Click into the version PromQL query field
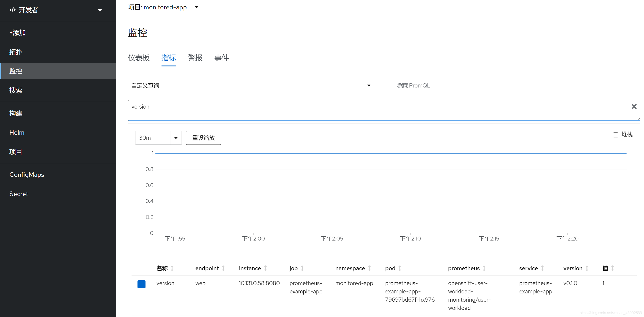Viewport: 644px width, 317px height. click(384, 110)
